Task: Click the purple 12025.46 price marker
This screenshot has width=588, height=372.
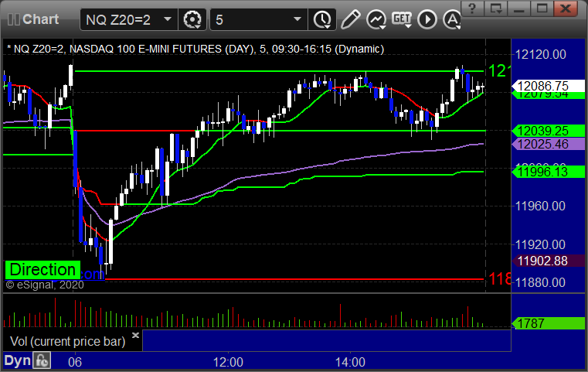Action: [548, 144]
